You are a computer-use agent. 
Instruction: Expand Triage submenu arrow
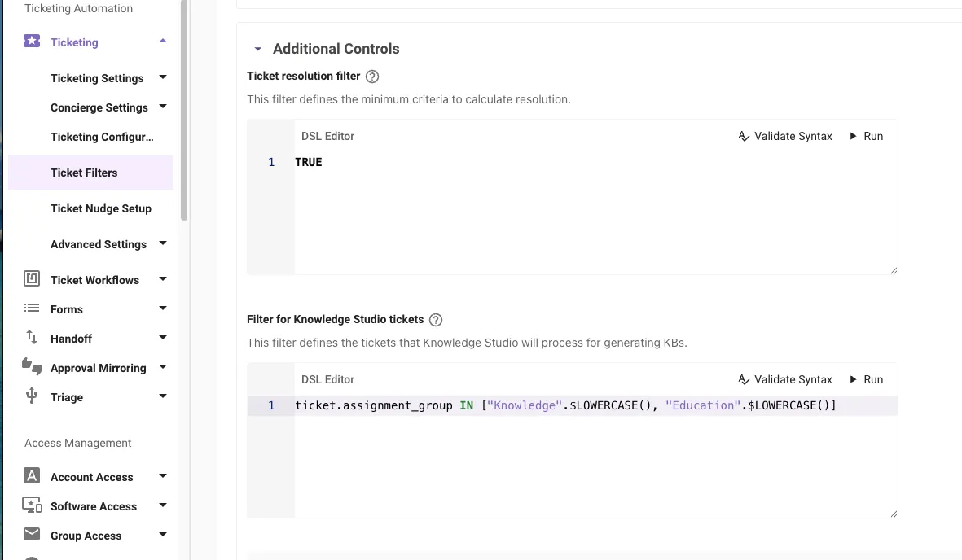tap(163, 396)
